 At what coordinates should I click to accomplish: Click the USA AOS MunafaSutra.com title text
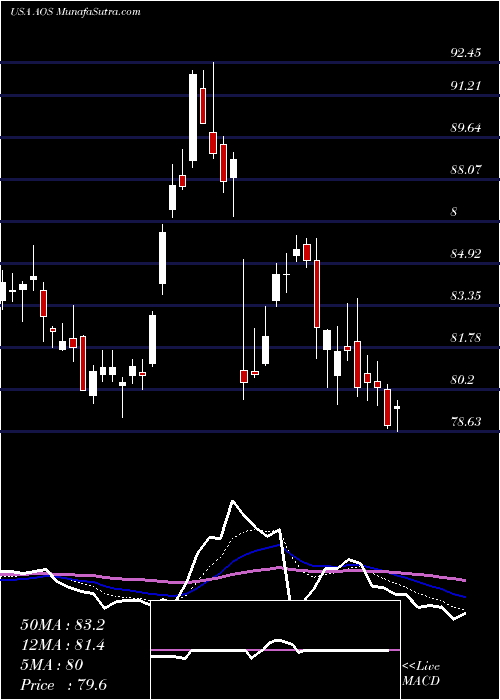pyautogui.click(x=75, y=11)
